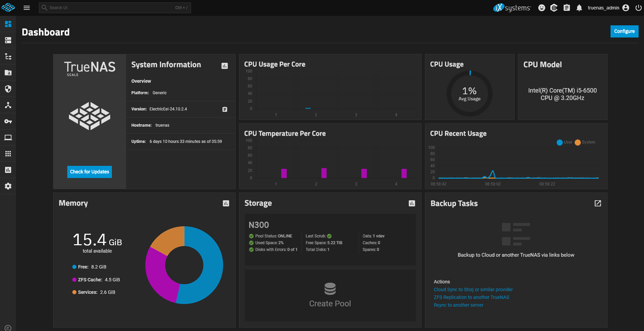Toggle the User series in CPU Recent Usage

click(x=564, y=142)
